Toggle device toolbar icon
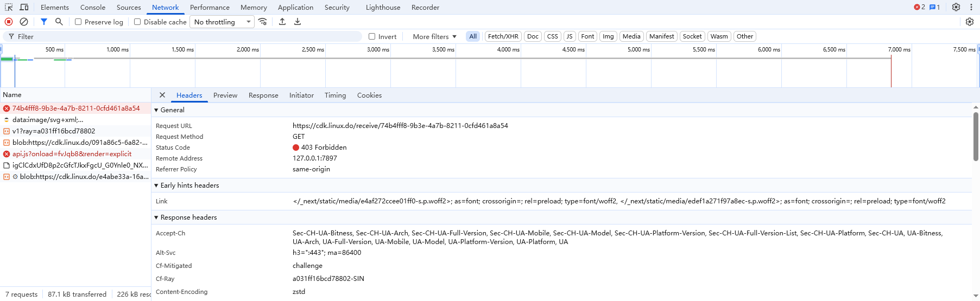The image size is (980, 301). (24, 7)
